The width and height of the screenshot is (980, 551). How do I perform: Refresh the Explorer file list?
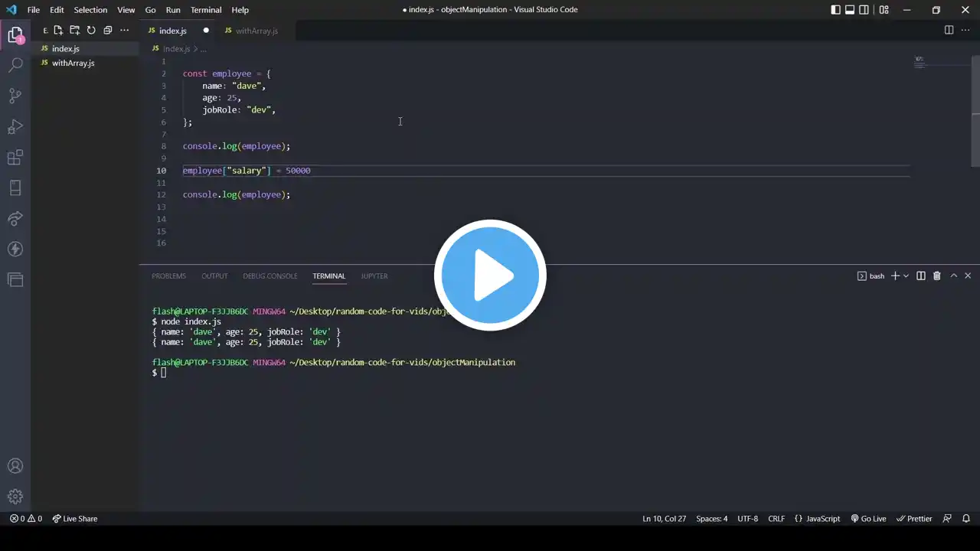tap(91, 31)
